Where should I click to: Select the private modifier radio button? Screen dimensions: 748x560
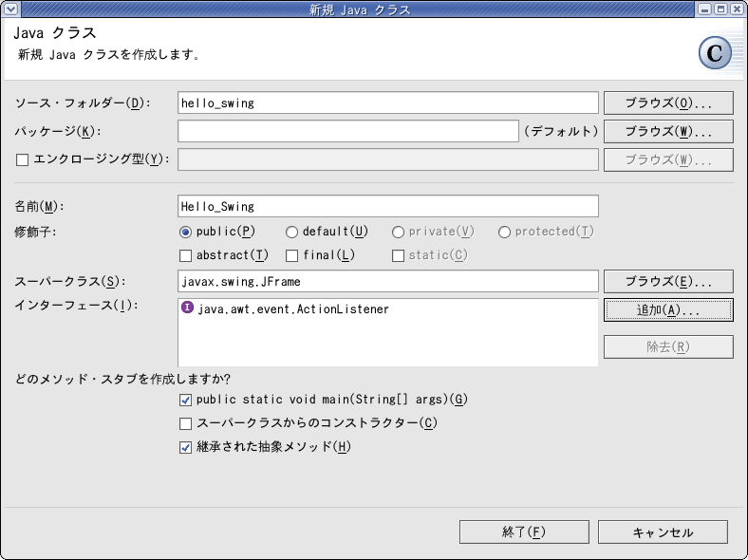click(x=398, y=233)
